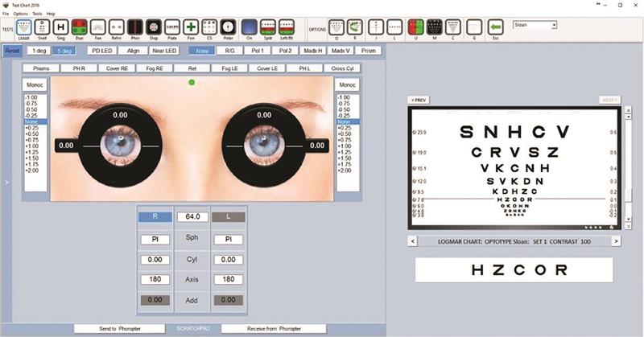The height and width of the screenshot is (337, 644).
Task: Click the Near LED button
Action: 164,51
